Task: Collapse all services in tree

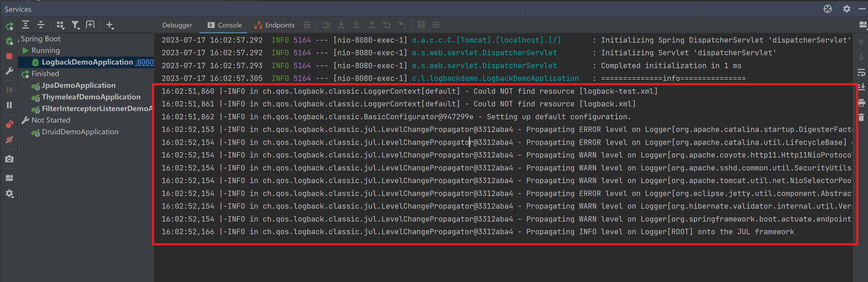Action: 41,25
